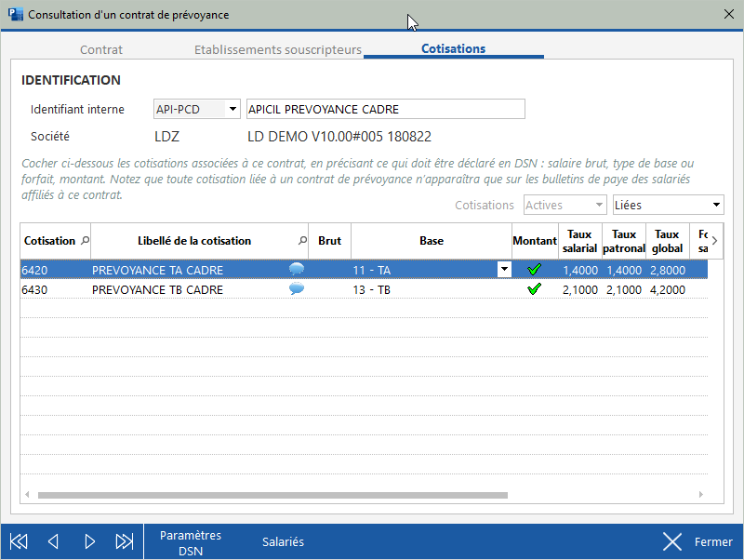The image size is (744, 560).
Task: Click the APICIL PREVOYANCE CADRE text field
Action: (385, 110)
